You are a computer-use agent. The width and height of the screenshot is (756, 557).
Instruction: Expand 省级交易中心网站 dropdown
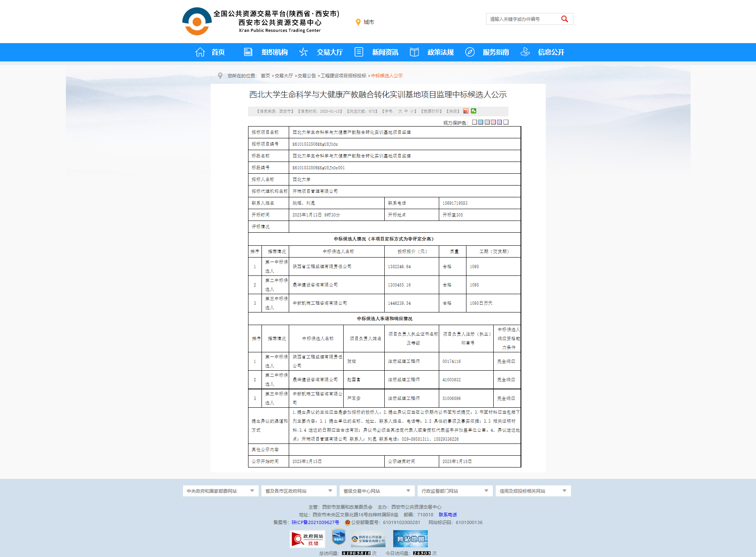tap(377, 491)
